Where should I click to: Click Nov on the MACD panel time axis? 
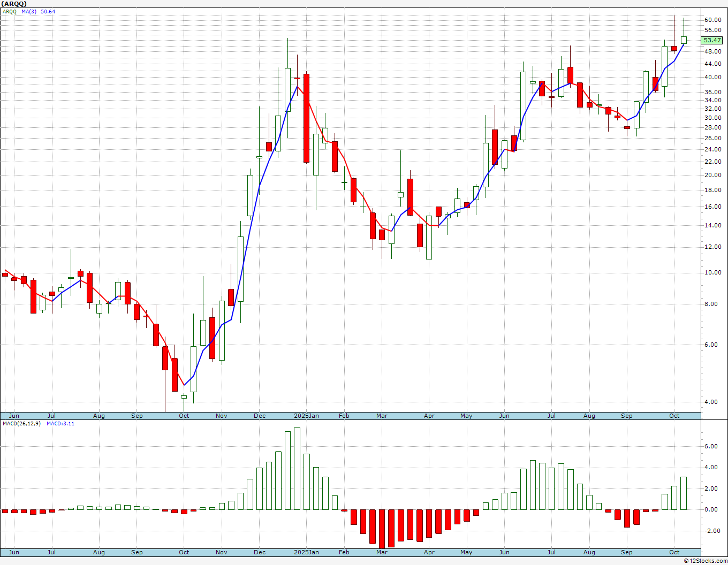222,552
